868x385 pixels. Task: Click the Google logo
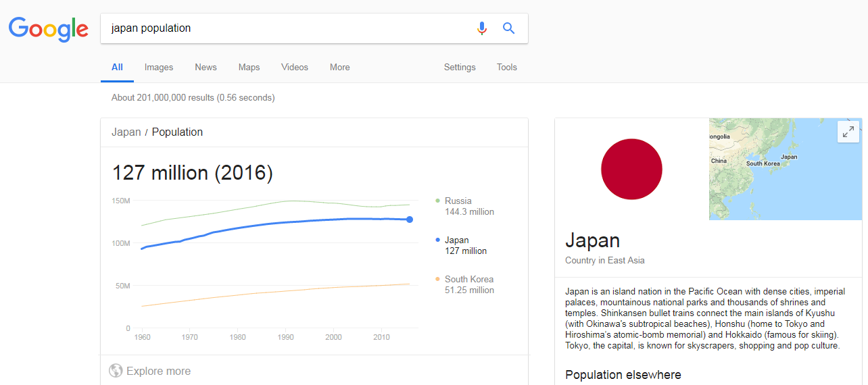[49, 29]
